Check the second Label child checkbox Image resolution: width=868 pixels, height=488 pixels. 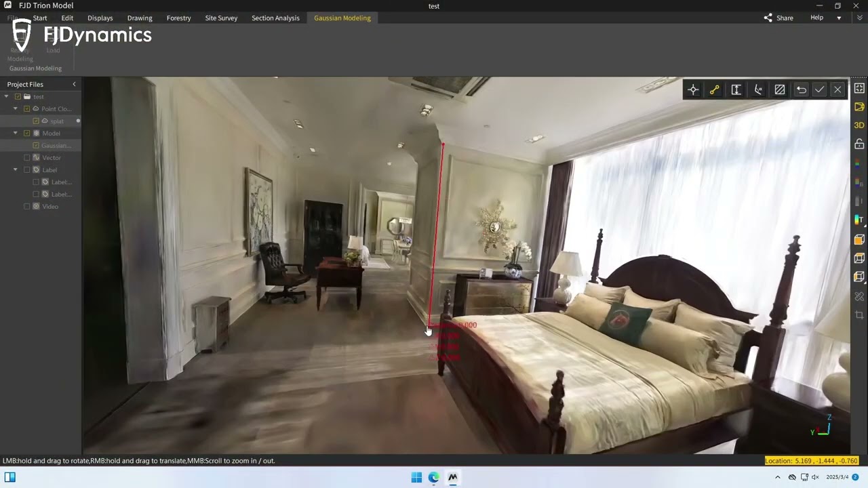tap(36, 195)
